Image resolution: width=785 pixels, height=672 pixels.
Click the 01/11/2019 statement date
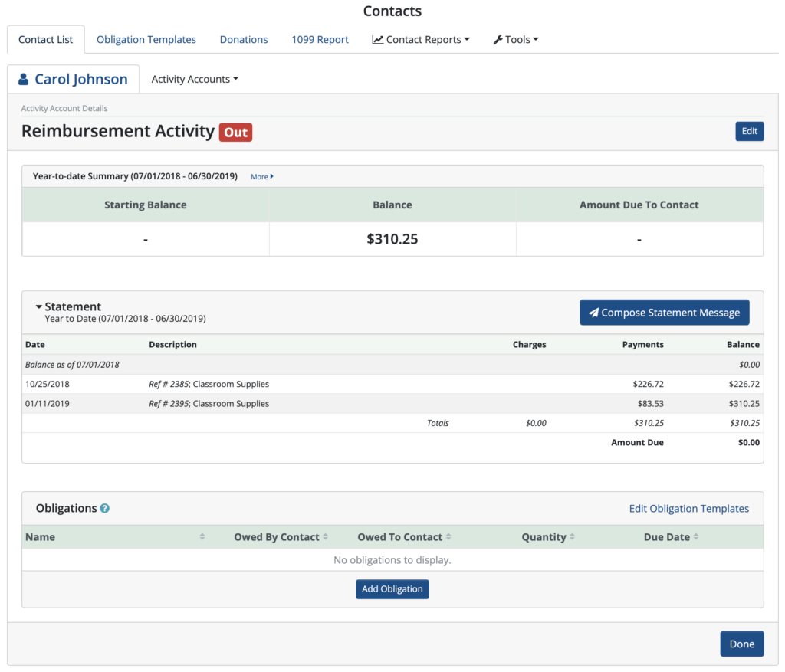(47, 404)
